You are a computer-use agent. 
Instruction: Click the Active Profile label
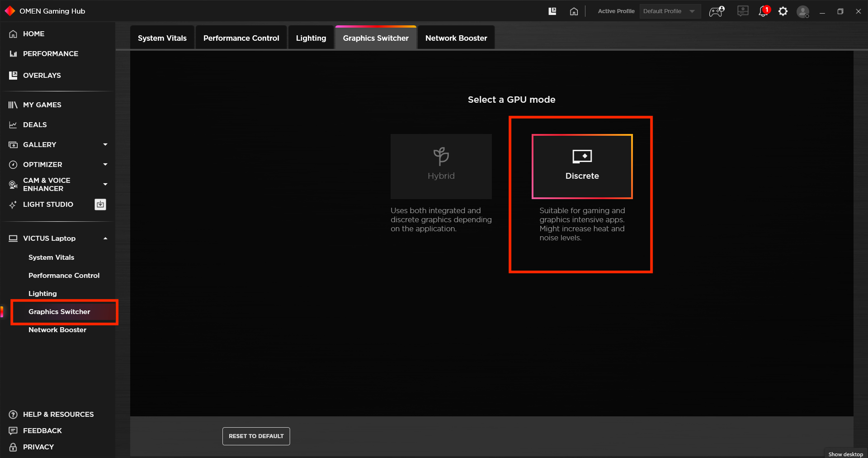coord(616,11)
